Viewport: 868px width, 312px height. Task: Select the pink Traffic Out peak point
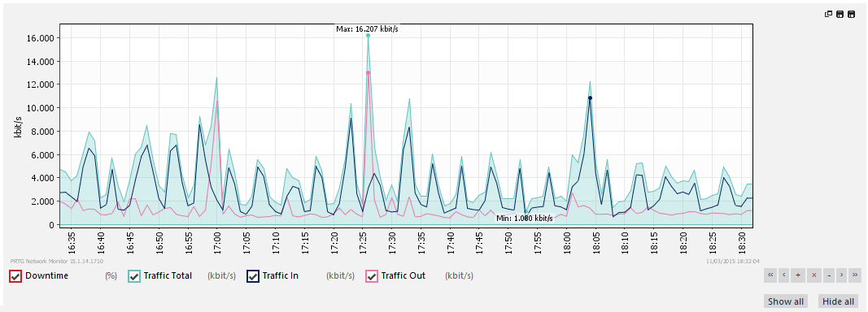pyautogui.click(x=368, y=72)
